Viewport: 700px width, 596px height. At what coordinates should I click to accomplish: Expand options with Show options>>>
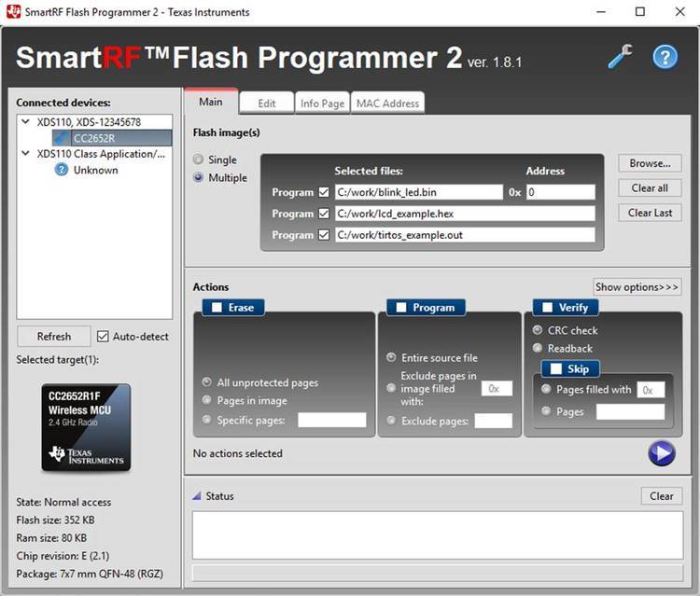point(637,287)
